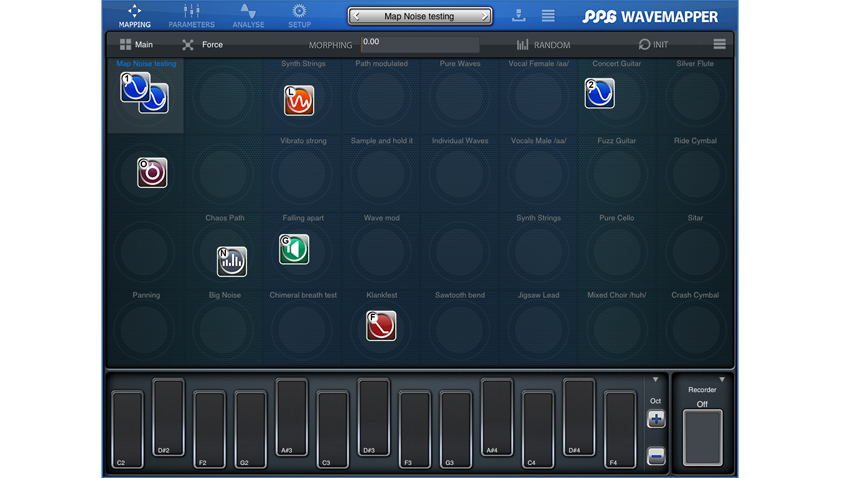Click the Pure Cello map cell

point(616,250)
